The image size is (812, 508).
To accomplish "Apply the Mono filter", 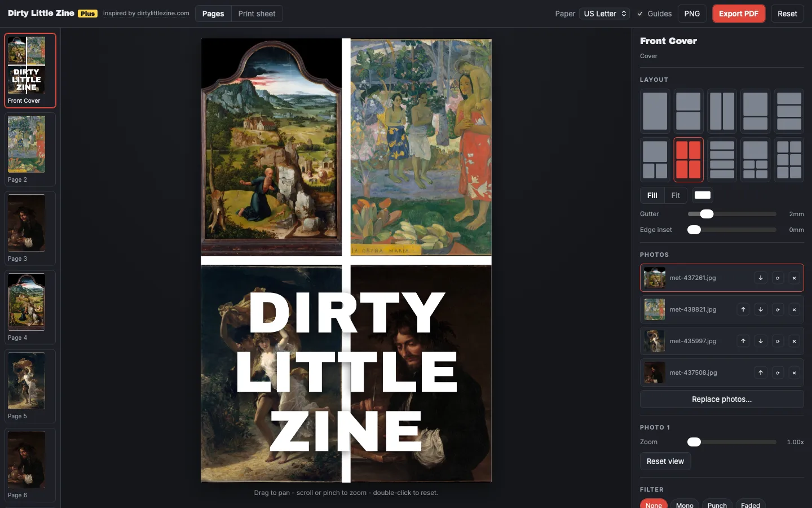I will tap(685, 504).
